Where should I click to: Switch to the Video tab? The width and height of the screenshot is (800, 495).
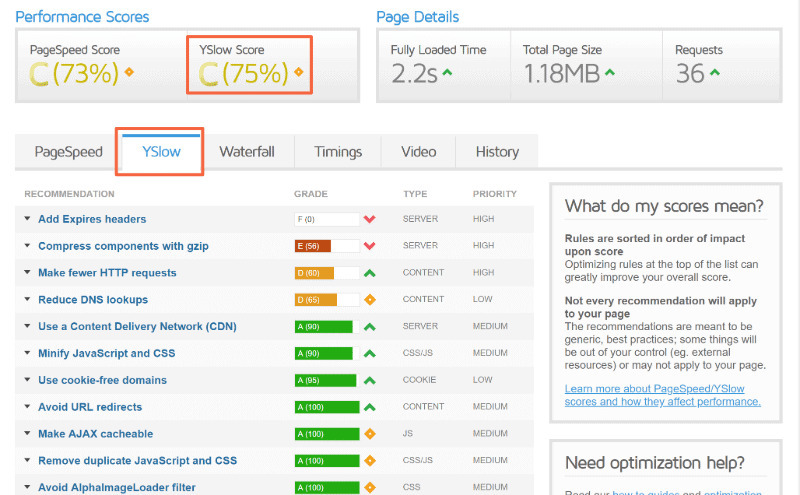pos(418,152)
